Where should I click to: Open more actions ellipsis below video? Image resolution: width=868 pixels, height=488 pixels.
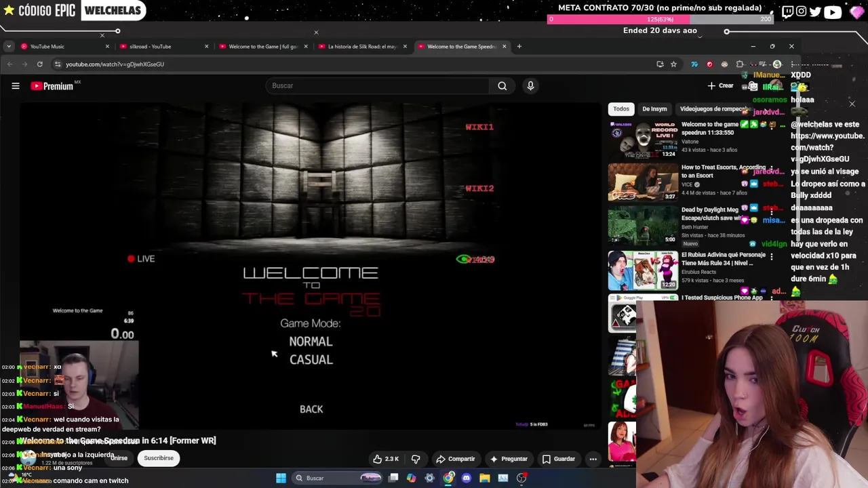point(593,459)
